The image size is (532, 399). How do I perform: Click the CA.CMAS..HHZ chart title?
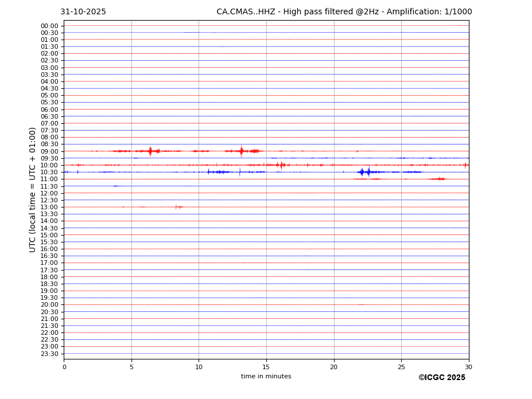[344, 12]
